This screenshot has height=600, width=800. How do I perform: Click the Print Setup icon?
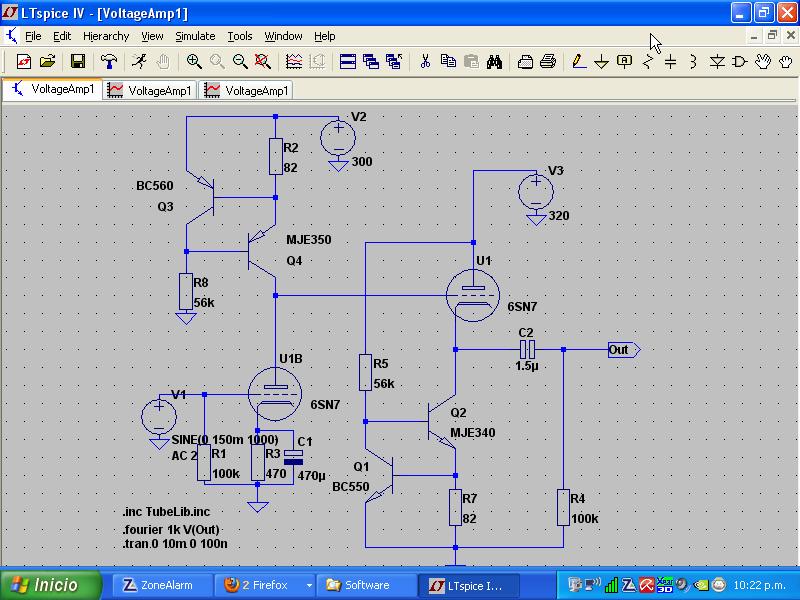pos(525,62)
